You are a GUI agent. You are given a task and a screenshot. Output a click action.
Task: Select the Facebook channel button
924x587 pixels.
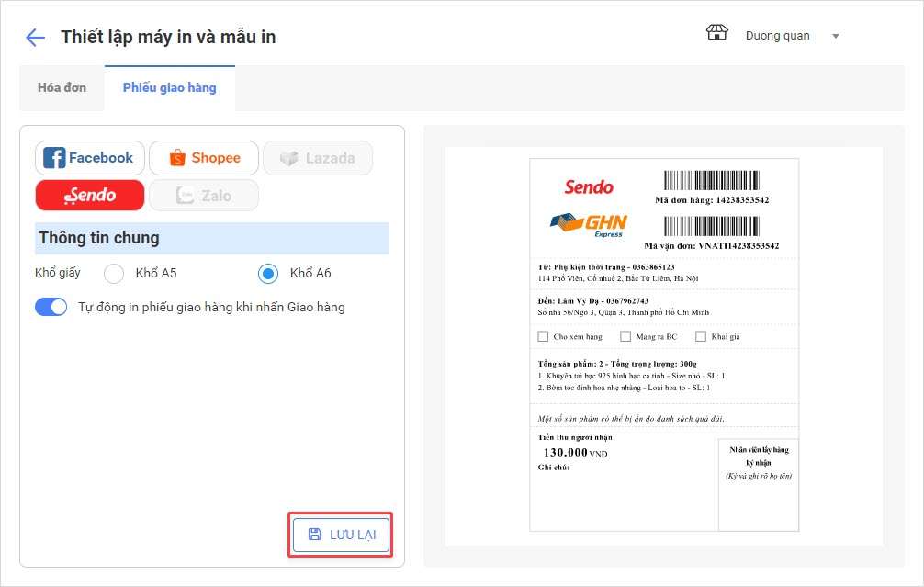[x=90, y=158]
